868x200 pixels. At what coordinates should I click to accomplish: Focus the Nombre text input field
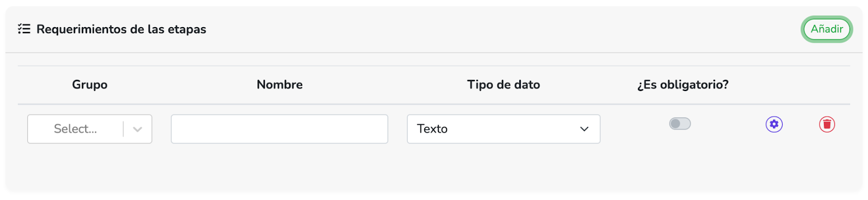point(279,129)
